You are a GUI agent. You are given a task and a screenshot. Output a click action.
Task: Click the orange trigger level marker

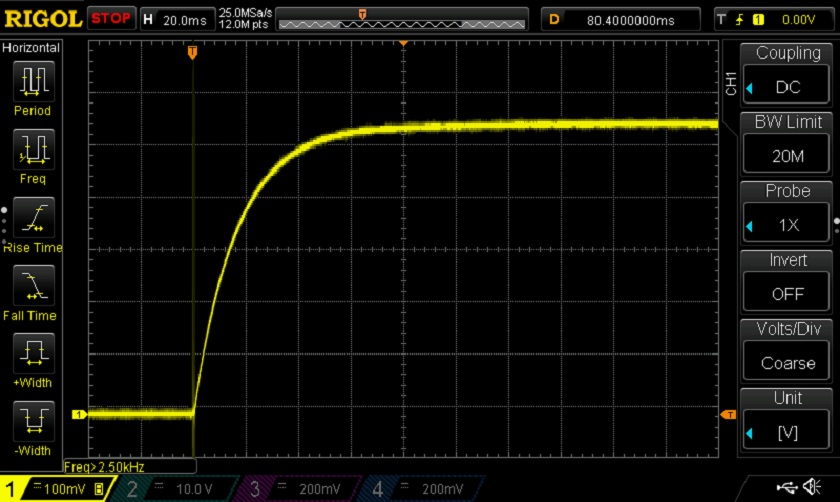(729, 414)
